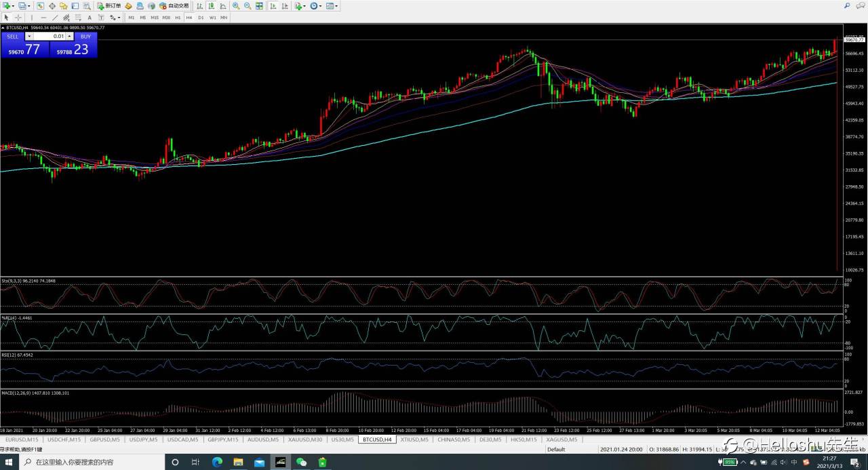868x470 pixels.
Task: Click the BUY button at 59788
Action: click(x=73, y=49)
